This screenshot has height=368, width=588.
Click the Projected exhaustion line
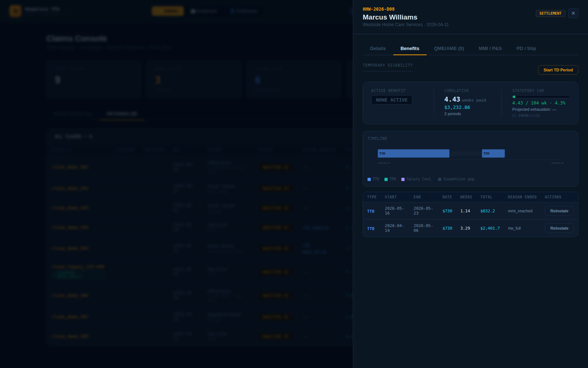(x=534, y=109)
